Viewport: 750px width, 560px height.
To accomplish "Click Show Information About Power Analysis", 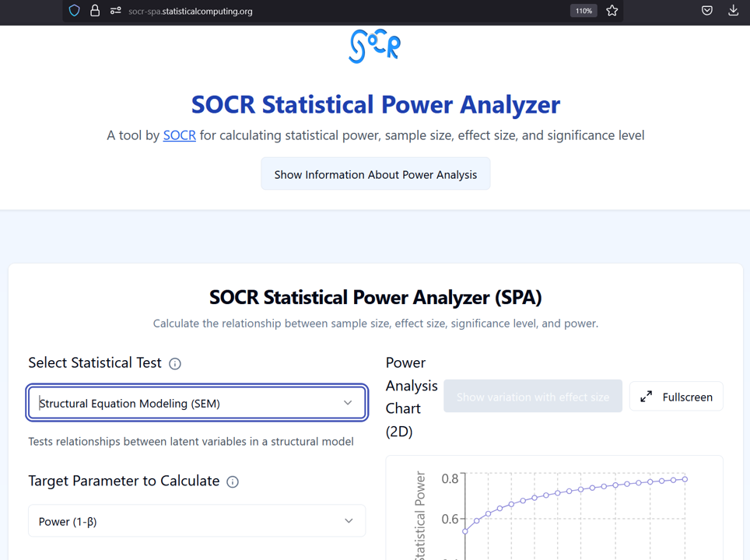I will [x=375, y=173].
